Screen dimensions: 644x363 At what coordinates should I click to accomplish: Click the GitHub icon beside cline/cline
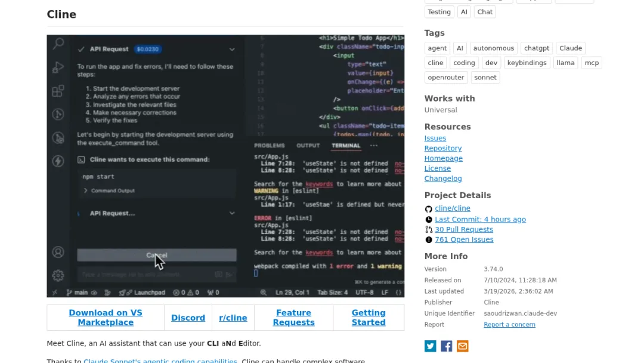coord(428,209)
